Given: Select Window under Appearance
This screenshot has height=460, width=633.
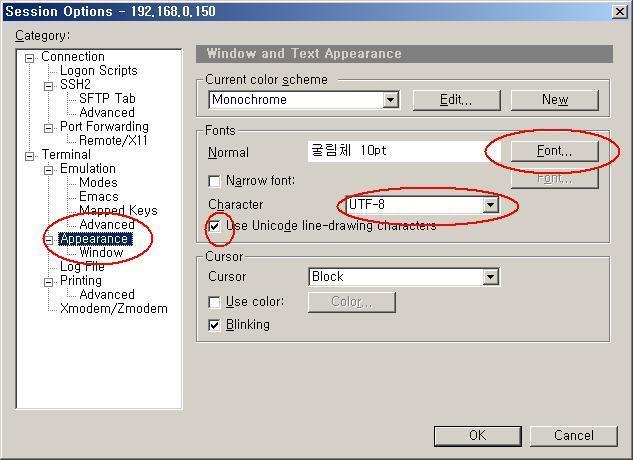Looking at the screenshot, I should point(101,252).
